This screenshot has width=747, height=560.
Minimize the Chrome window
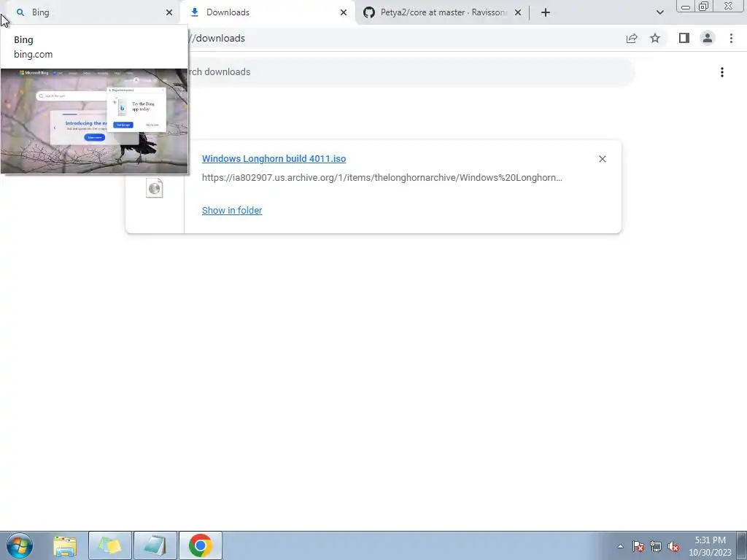(686, 6)
